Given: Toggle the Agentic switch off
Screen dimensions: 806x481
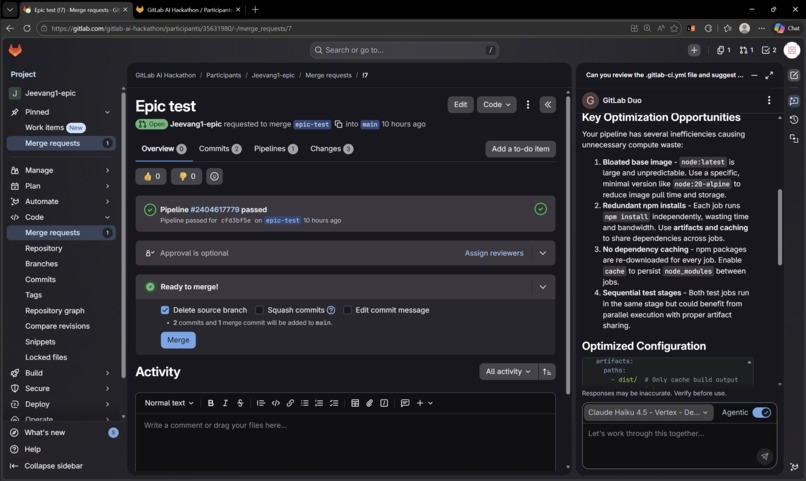Looking at the screenshot, I should (761, 413).
